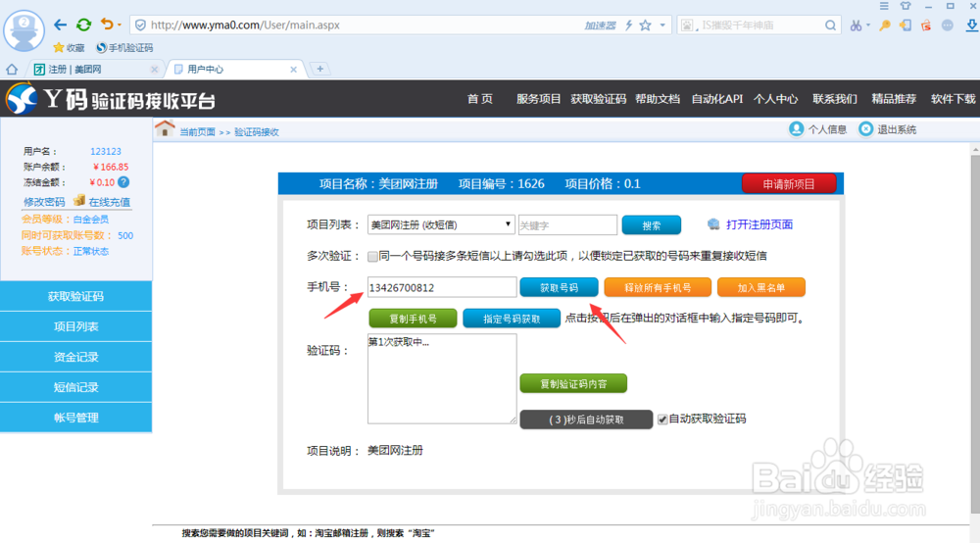Click 在线充值 link
Viewport: 980px width, 543px height.
pos(110,202)
